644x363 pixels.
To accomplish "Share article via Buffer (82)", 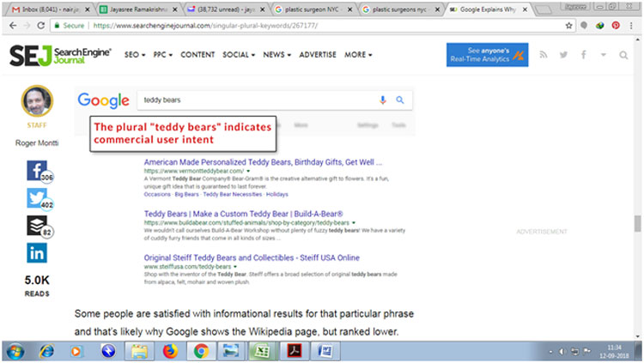I will click(x=38, y=226).
